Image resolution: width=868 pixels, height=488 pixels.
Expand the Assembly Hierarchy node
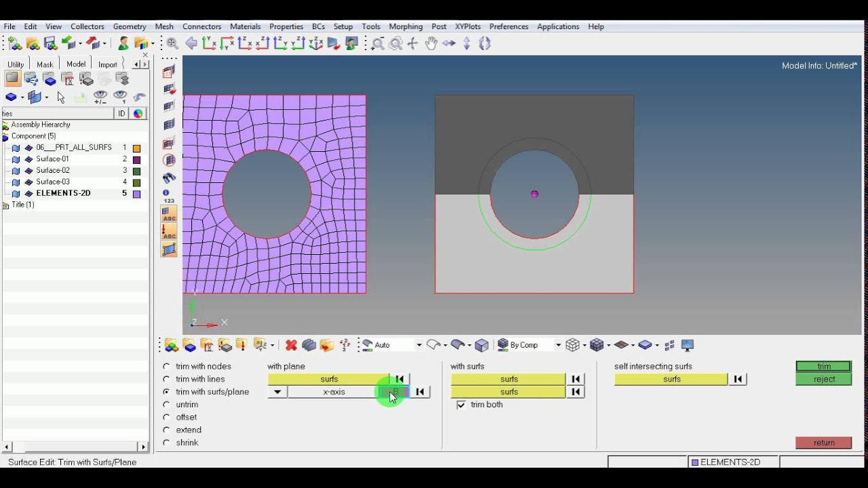point(5,125)
